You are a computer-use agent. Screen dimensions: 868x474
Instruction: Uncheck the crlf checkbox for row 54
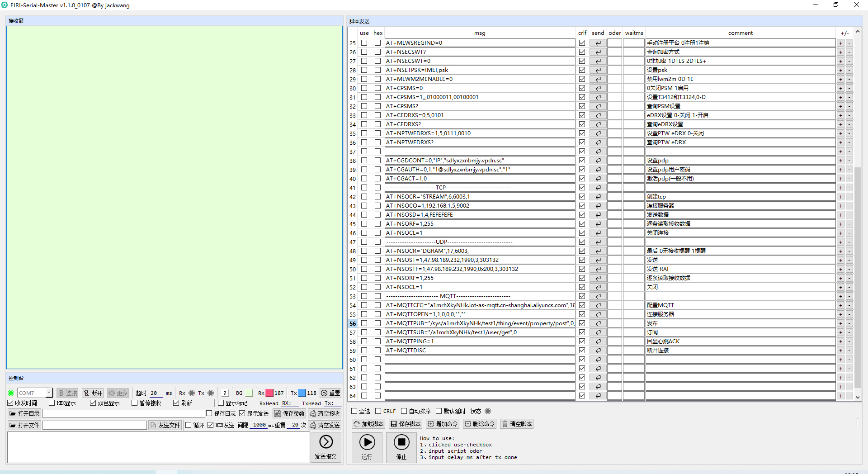582,305
